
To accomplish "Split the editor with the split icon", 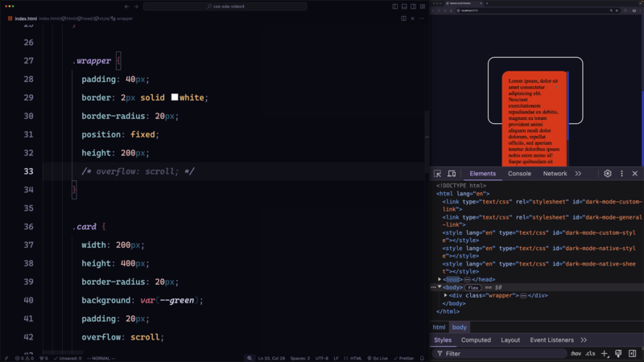I will (404, 19).
